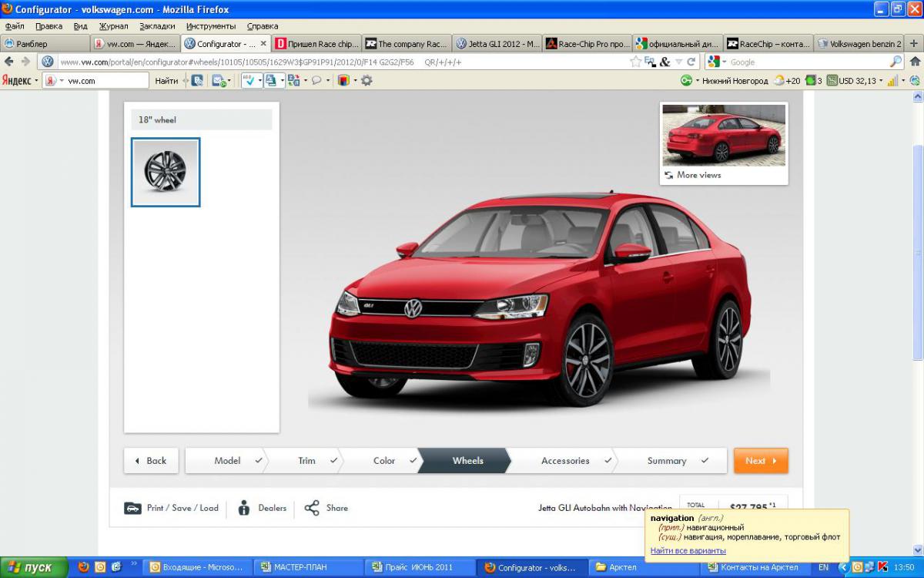Open the Файл menu

[x=15, y=26]
